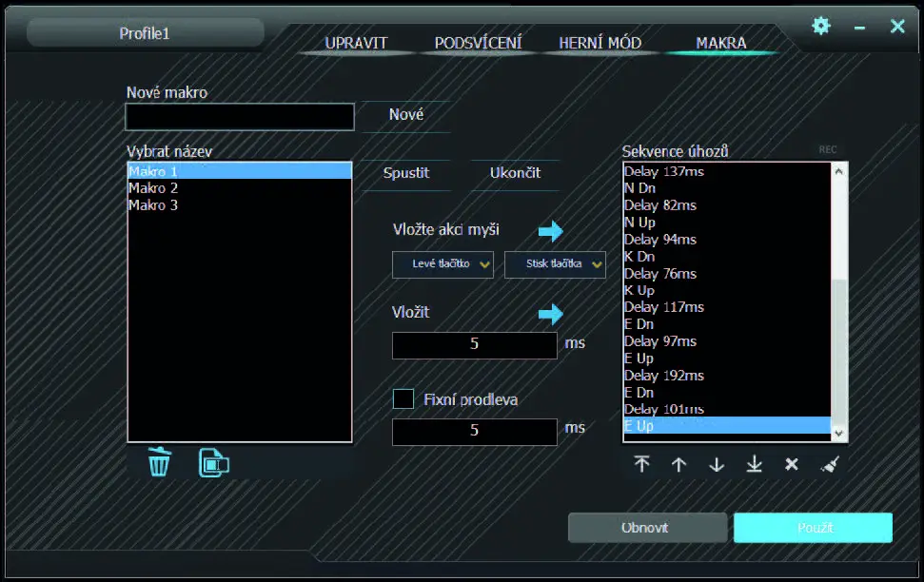Select the Delay 192ms entry
Viewport: 924px width, 582px height.
coord(727,376)
